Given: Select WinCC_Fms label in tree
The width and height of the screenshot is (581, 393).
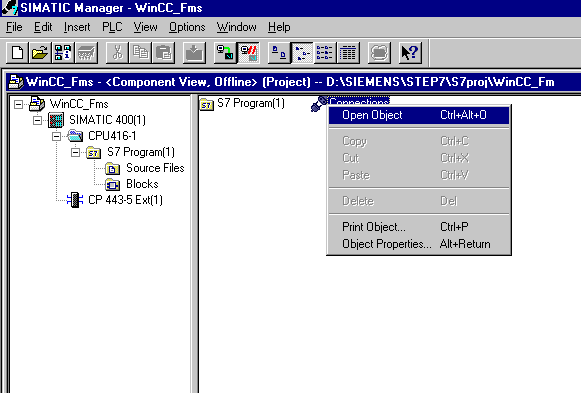Looking at the screenshot, I should coord(79,104).
